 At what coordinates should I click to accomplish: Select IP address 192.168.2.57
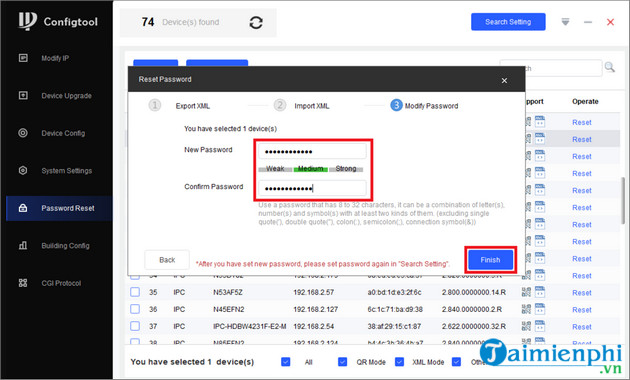pyautogui.click(x=313, y=292)
